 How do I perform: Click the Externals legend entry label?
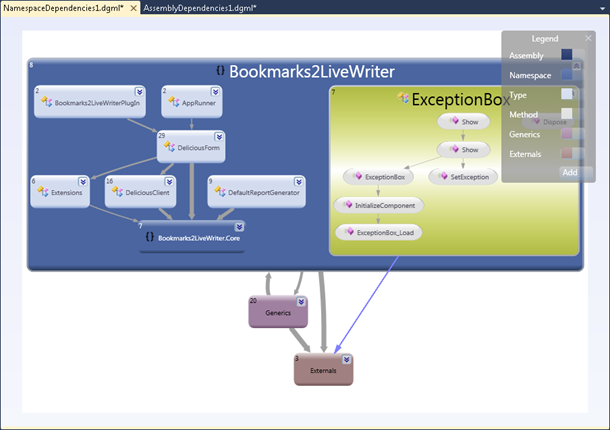(x=525, y=154)
